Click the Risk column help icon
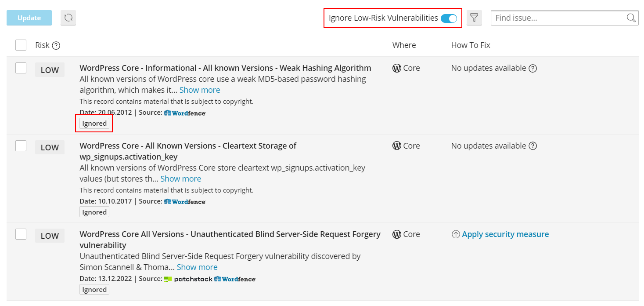This screenshot has width=644, height=306. [56, 45]
